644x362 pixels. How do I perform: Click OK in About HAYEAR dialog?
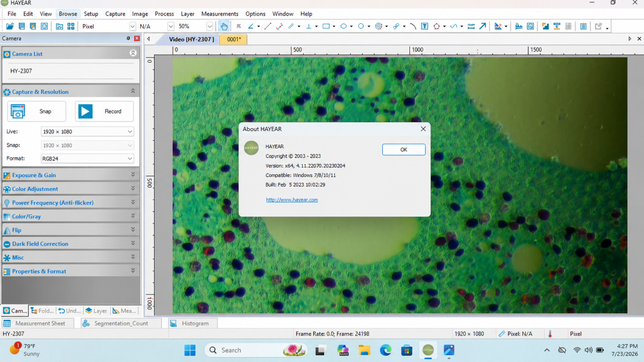click(x=404, y=150)
